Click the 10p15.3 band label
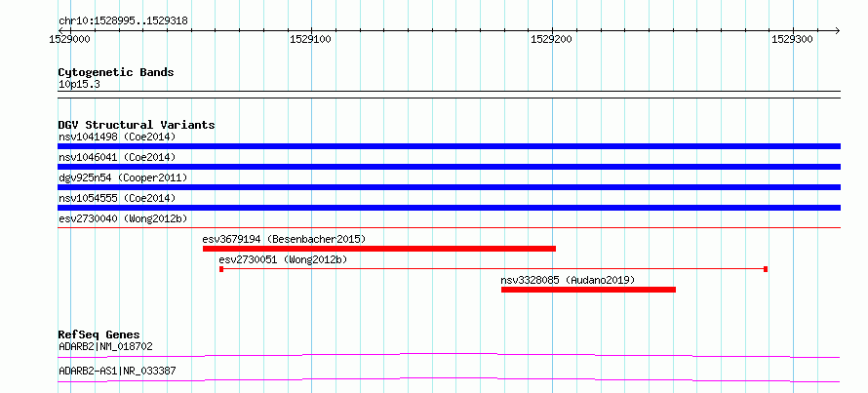 pos(79,85)
